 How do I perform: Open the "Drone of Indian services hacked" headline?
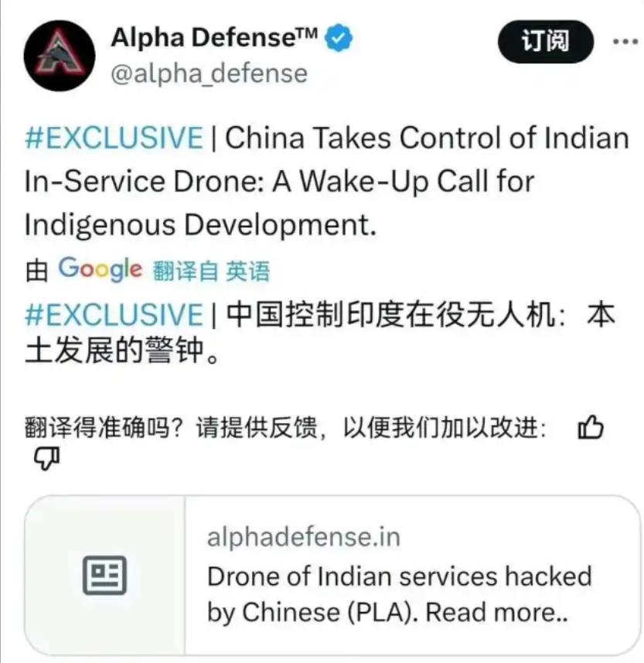tap(400, 594)
